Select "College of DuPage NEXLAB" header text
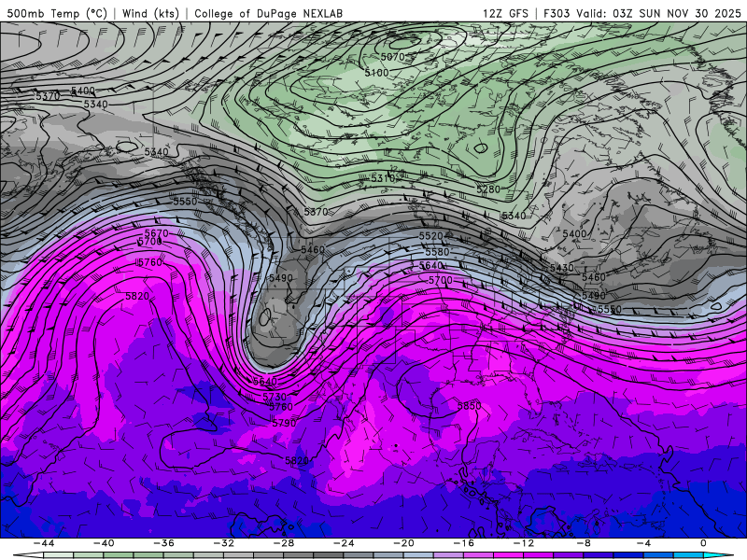The image size is (747, 560). point(268,13)
